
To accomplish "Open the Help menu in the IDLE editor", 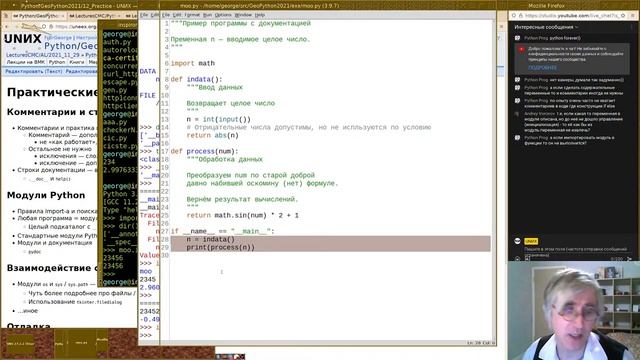I will pos(260,15).
